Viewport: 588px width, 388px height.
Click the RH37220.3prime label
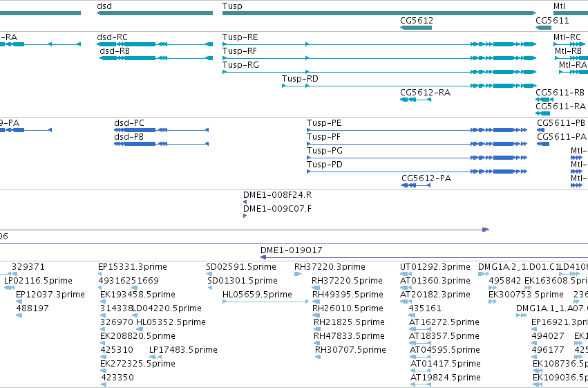pyautogui.click(x=330, y=267)
